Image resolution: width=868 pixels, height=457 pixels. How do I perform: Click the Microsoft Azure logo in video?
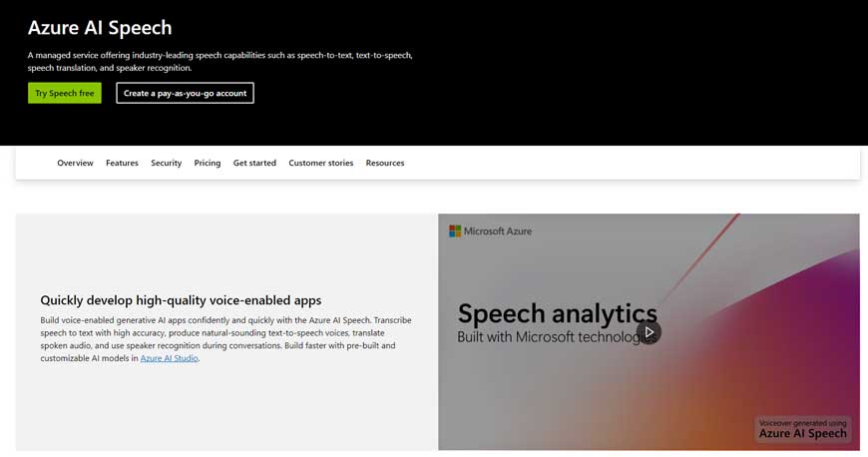491,230
